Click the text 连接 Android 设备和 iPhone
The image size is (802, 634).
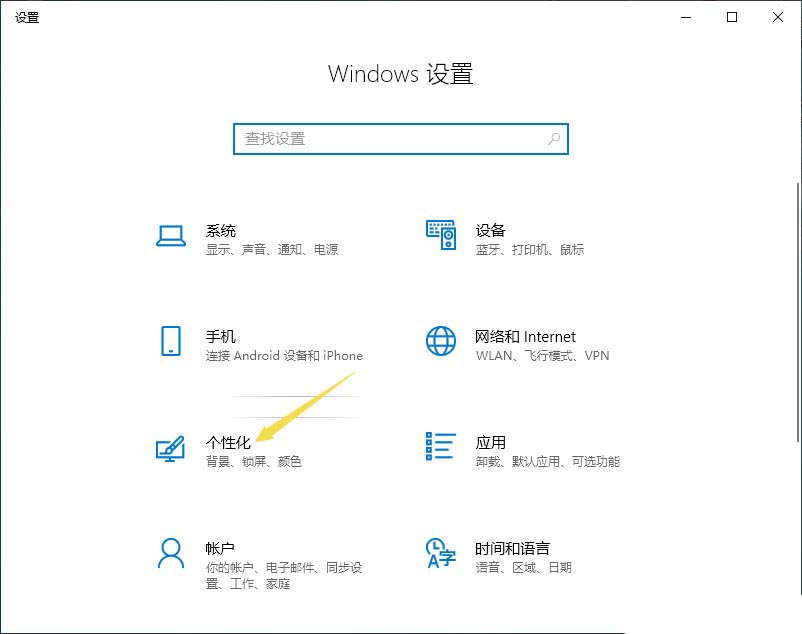(284, 355)
